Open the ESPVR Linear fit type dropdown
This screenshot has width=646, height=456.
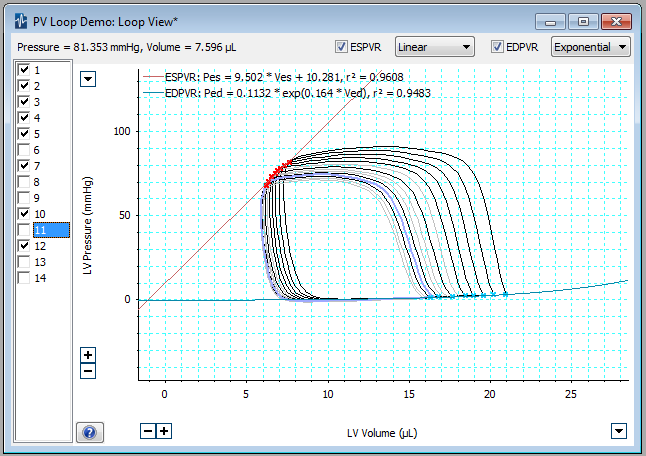click(435, 47)
